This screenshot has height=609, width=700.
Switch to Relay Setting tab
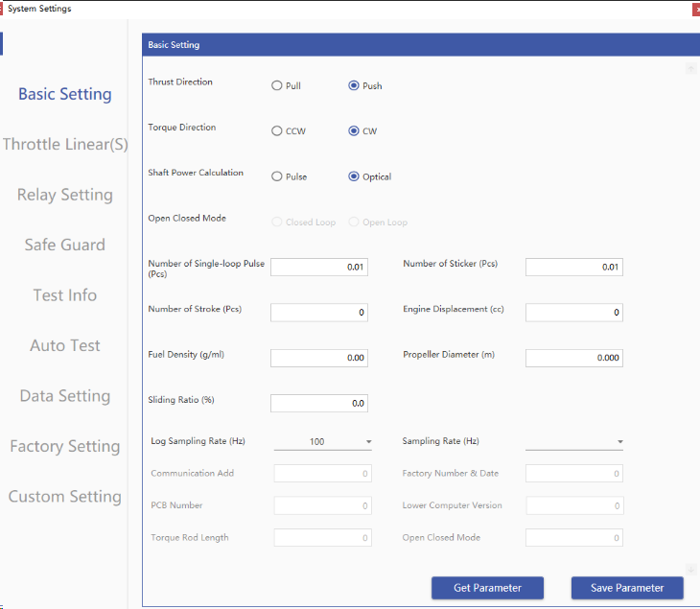pyautogui.click(x=65, y=195)
